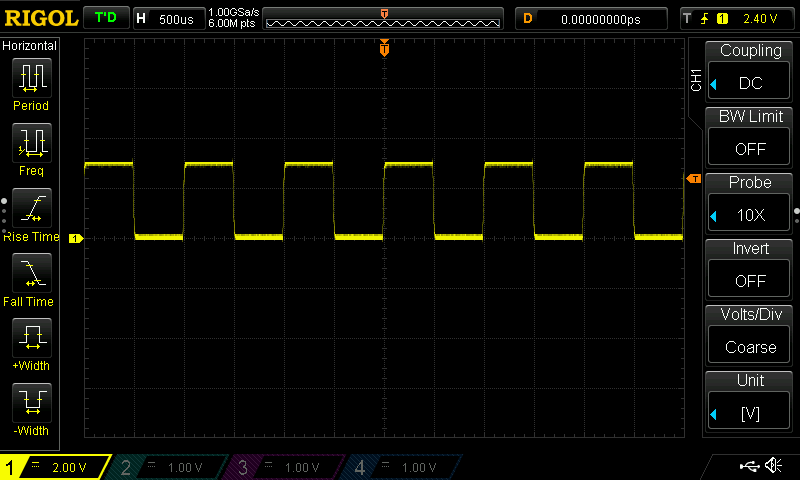Select channel 4 tab
The height and width of the screenshot is (480, 800).
coord(403,467)
